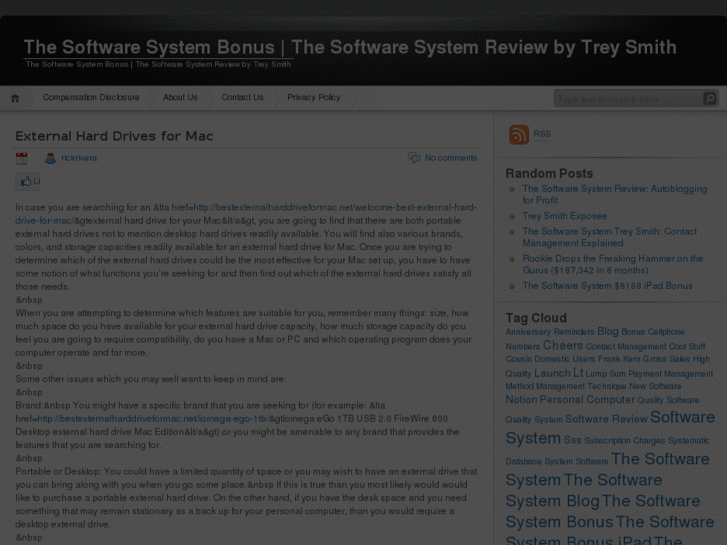Viewport: 727px width, 545px height.
Task: Open author rickrivera's profile link
Action: tap(79, 158)
